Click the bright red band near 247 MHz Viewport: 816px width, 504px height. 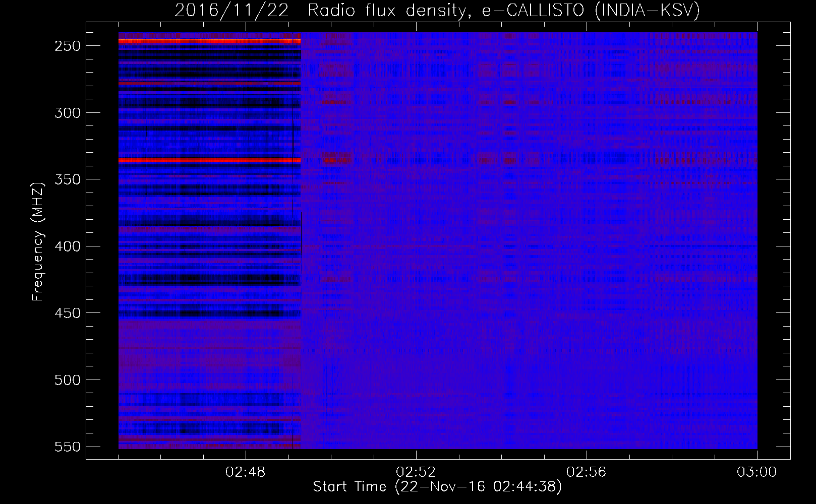coord(209,41)
